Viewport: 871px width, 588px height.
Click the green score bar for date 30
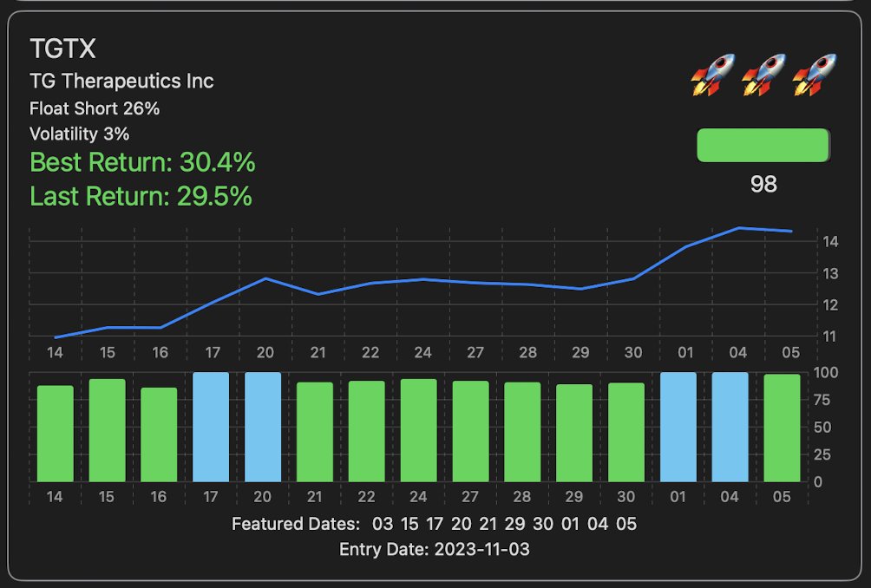[x=626, y=433]
